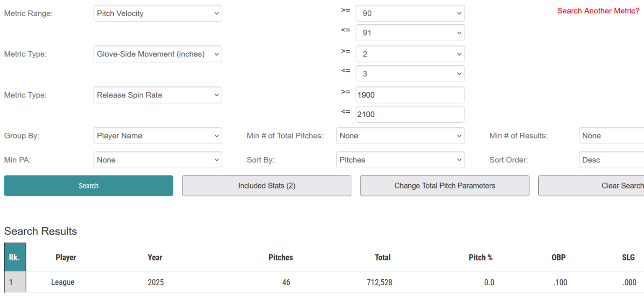Expand the Sort By Pitches dropdown
Viewport: 644px width, 299px height.
[x=400, y=160]
